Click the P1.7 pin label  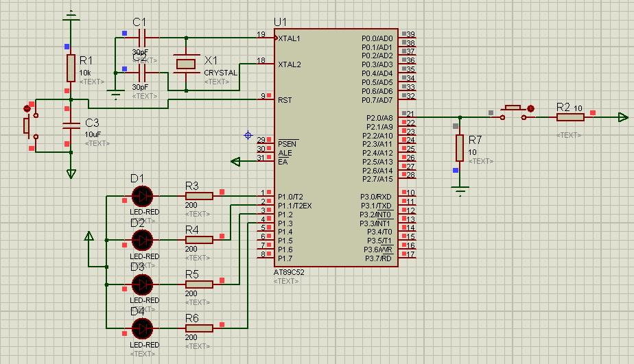285,258
